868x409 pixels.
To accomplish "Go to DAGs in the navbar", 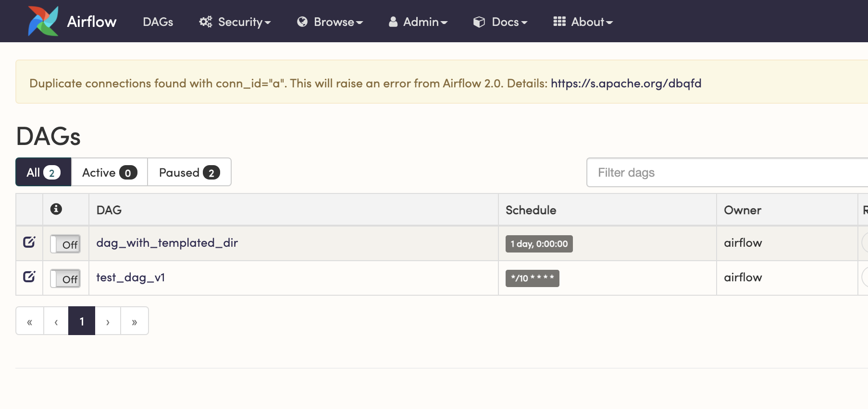I will point(158,22).
